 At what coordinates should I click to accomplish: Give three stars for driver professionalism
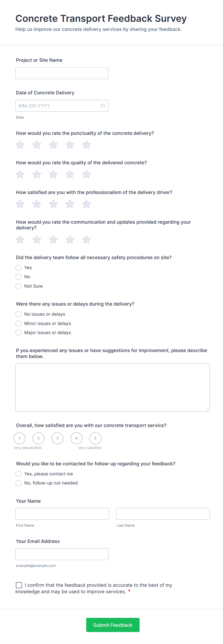(53, 204)
